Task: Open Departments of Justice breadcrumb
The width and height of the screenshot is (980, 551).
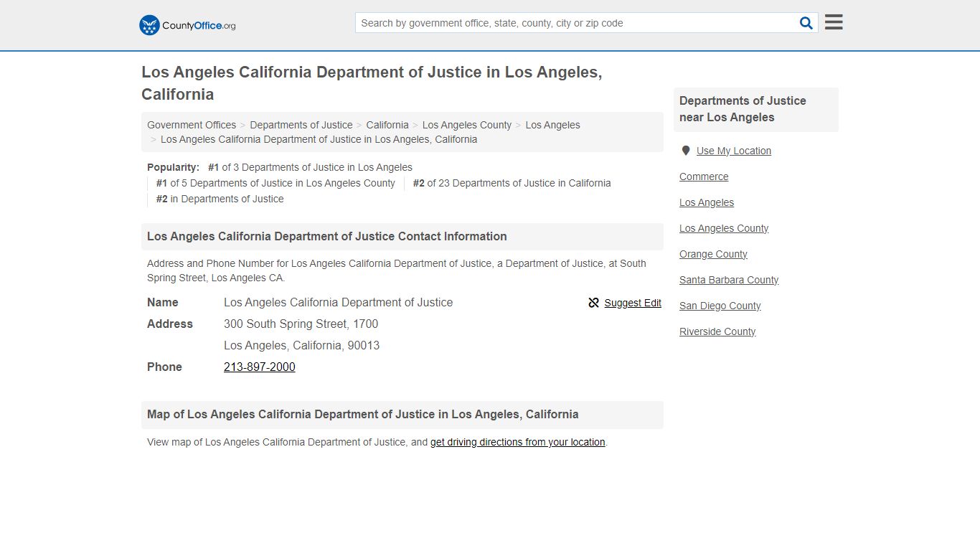Action: pyautogui.click(x=301, y=125)
